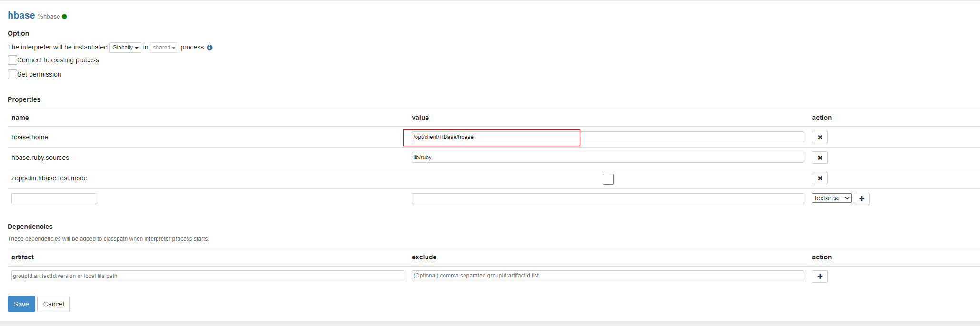Image resolution: width=980 pixels, height=326 pixels.
Task: Cancel editing the interpreter
Action: click(x=53, y=304)
